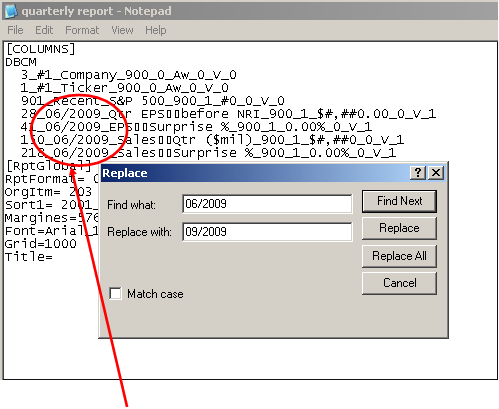Open the File menu
Viewport: 499px width, 409px height.
pyautogui.click(x=15, y=30)
